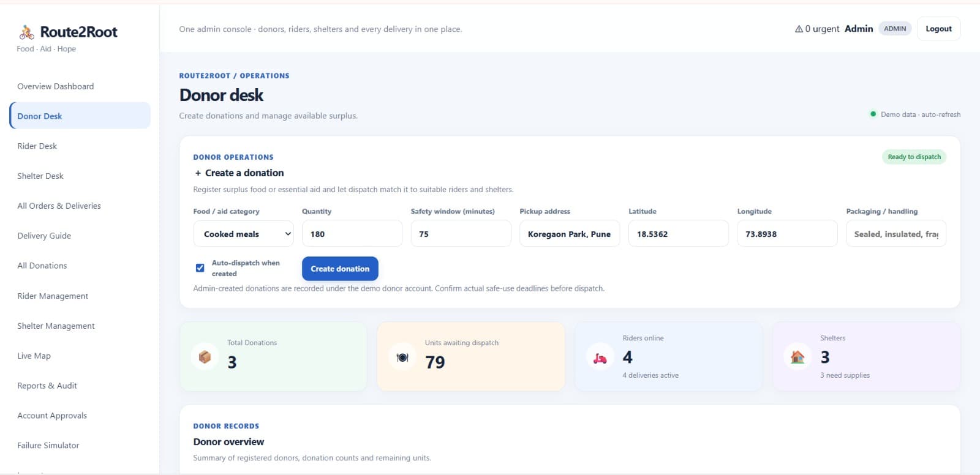Toggle the Auto-dispatch when created checkbox
The height and width of the screenshot is (475, 980).
[x=200, y=267]
